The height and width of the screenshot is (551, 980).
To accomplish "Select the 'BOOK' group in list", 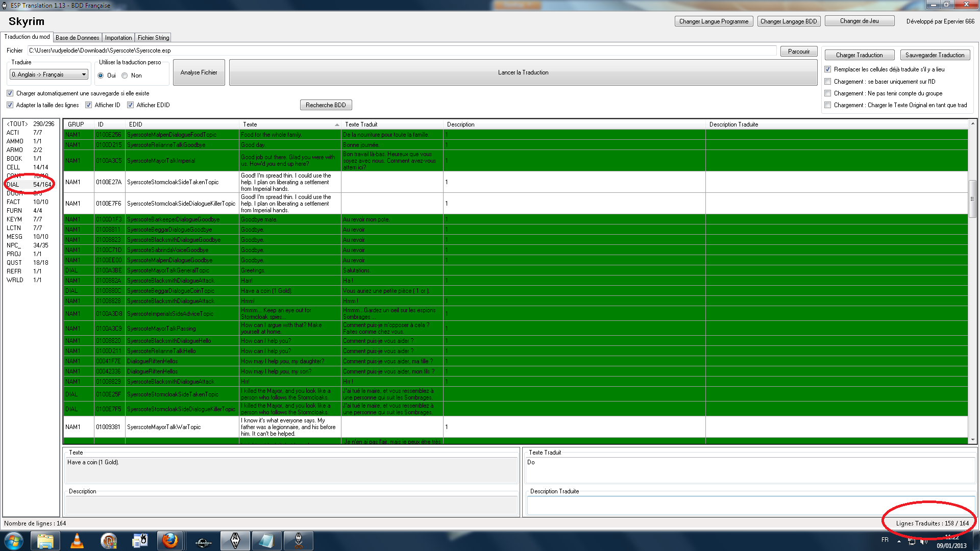I will click(x=31, y=159).
